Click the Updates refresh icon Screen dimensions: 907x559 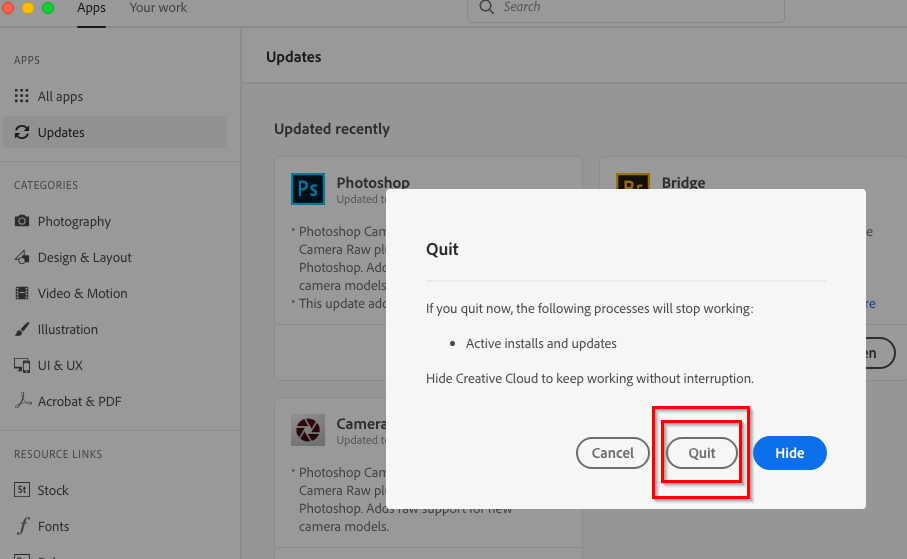click(x=22, y=132)
